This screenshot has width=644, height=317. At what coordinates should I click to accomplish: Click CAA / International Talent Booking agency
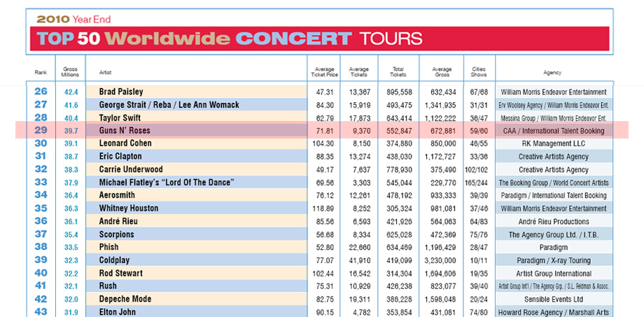point(554,131)
